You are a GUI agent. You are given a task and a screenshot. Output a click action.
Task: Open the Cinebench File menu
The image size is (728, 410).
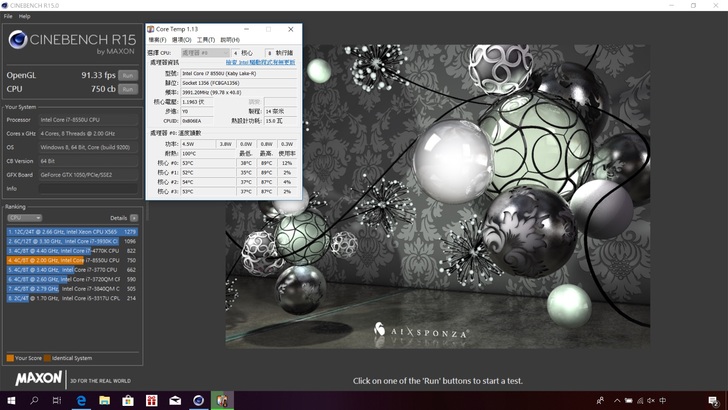pyautogui.click(x=9, y=16)
